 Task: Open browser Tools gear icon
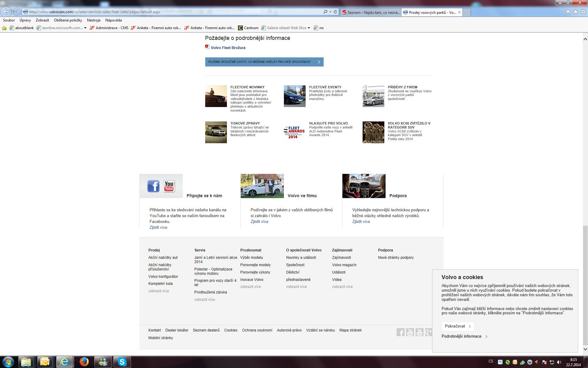point(583,12)
